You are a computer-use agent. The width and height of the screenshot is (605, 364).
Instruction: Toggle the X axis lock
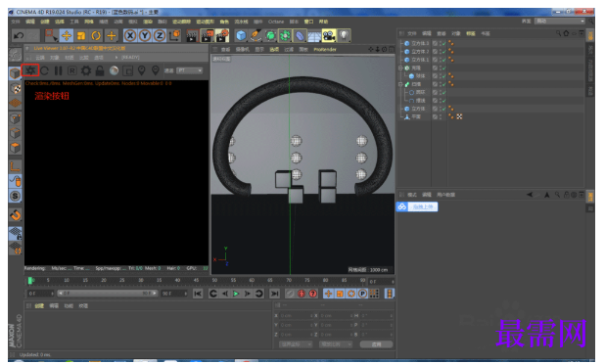click(130, 36)
